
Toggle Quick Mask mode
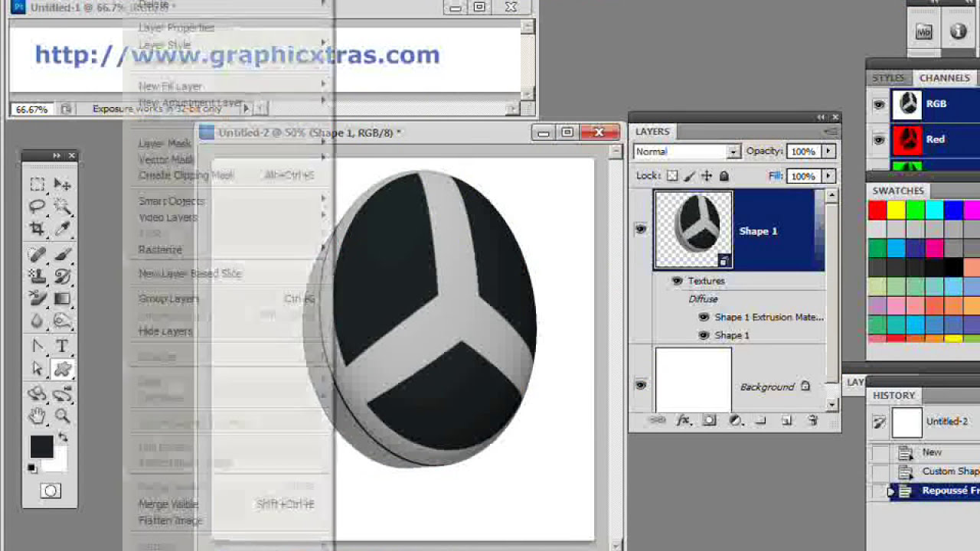tap(51, 491)
